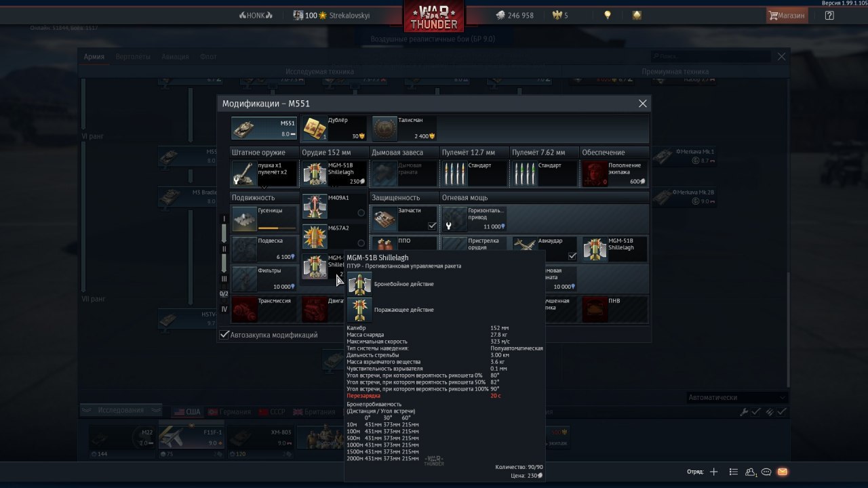The width and height of the screenshot is (868, 488).
Task: Click the Гусеницы orange research progress bar
Action: point(278,228)
